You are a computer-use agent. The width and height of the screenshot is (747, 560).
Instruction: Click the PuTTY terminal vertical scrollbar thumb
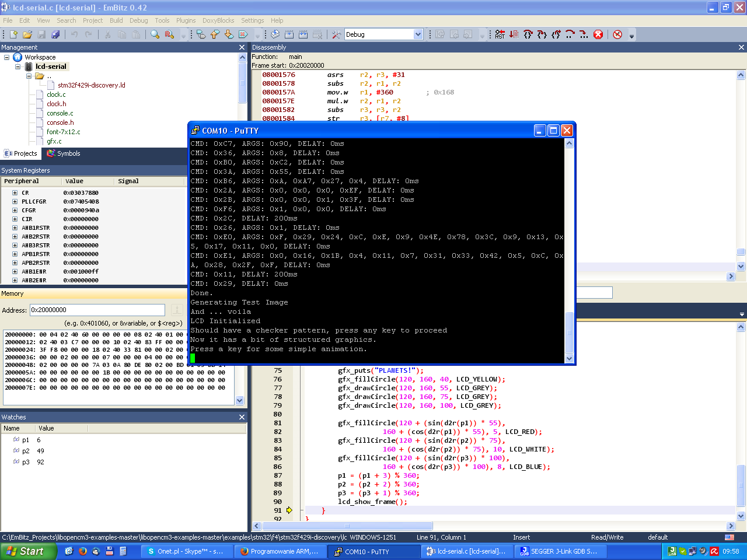569,331
